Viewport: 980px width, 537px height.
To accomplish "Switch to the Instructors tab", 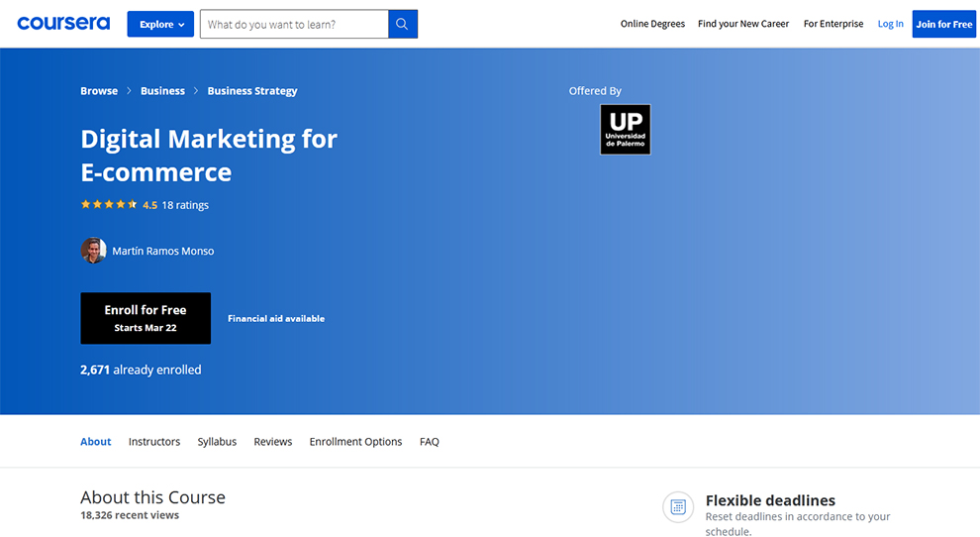I will tap(154, 441).
